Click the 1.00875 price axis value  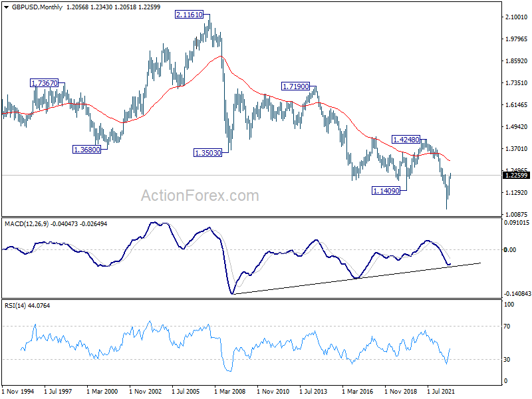517,214
